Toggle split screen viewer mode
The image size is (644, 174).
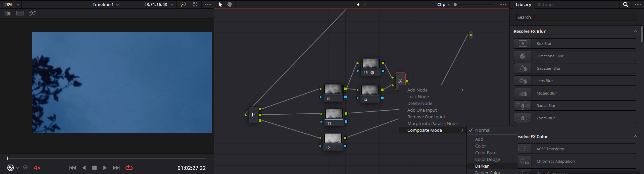click(x=20, y=13)
